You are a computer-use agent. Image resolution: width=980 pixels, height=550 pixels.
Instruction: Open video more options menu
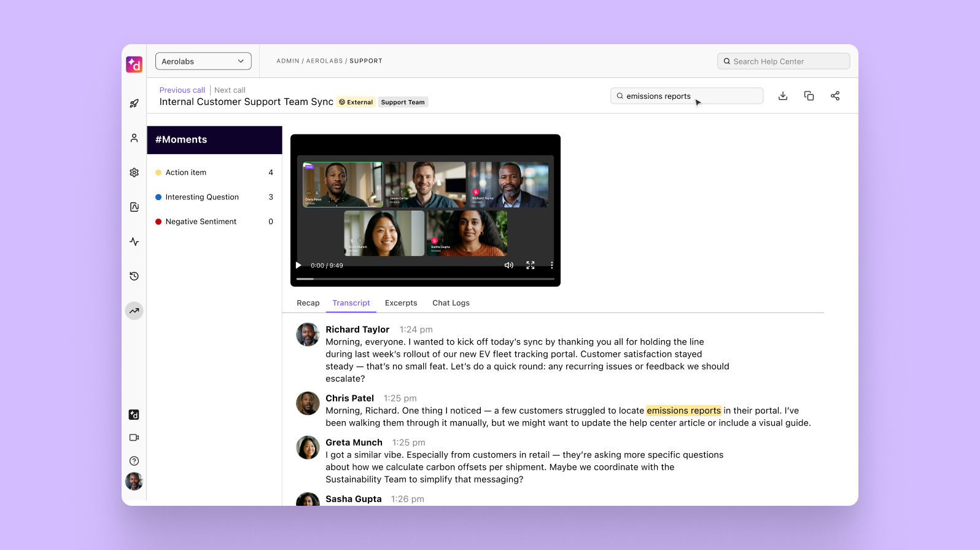551,265
